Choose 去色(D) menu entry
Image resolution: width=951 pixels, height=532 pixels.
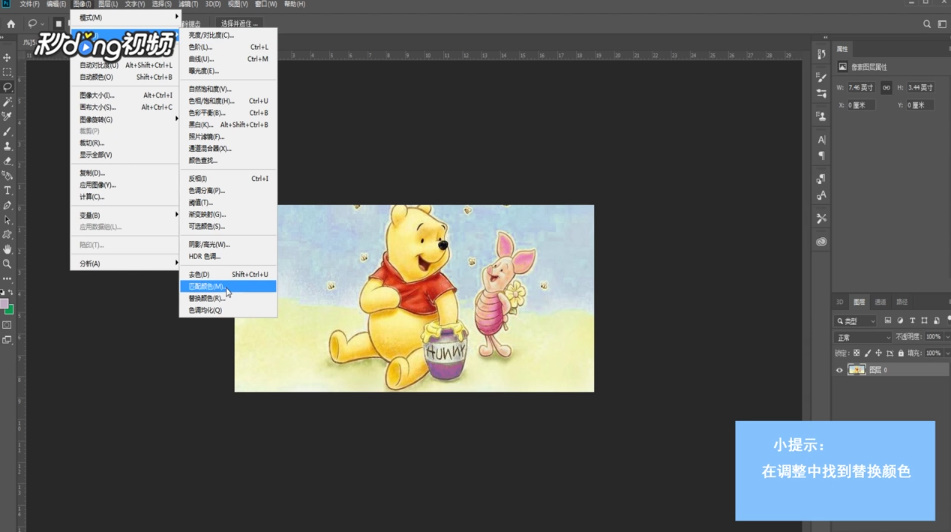[x=228, y=274]
